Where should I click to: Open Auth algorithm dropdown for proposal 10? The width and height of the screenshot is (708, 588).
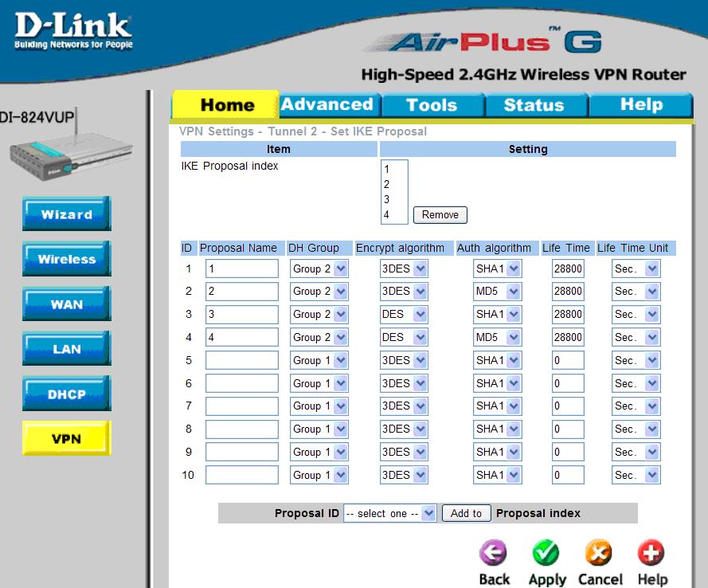pyautogui.click(x=497, y=475)
